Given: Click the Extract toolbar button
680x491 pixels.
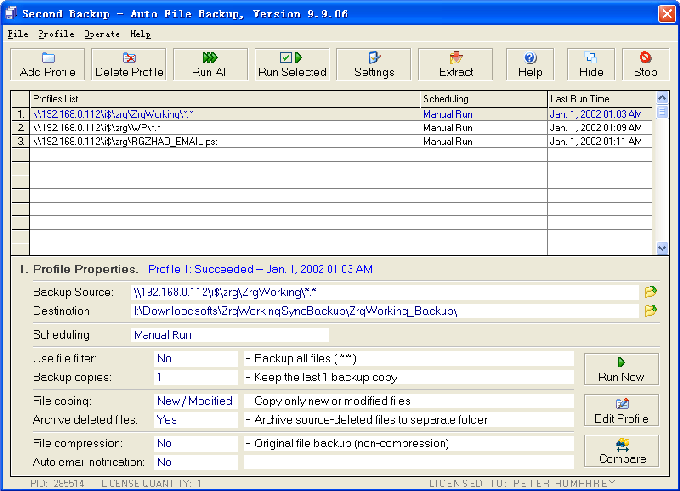Looking at the screenshot, I should [x=455, y=64].
